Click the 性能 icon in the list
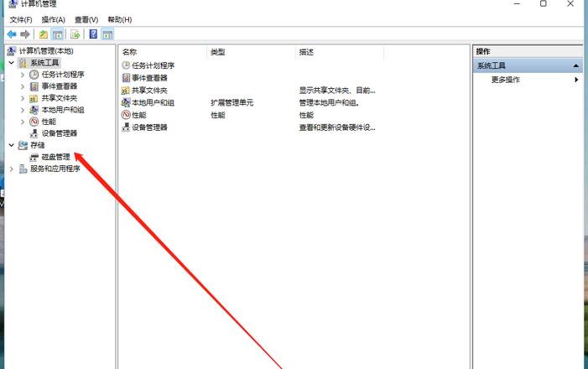 pyautogui.click(x=126, y=115)
